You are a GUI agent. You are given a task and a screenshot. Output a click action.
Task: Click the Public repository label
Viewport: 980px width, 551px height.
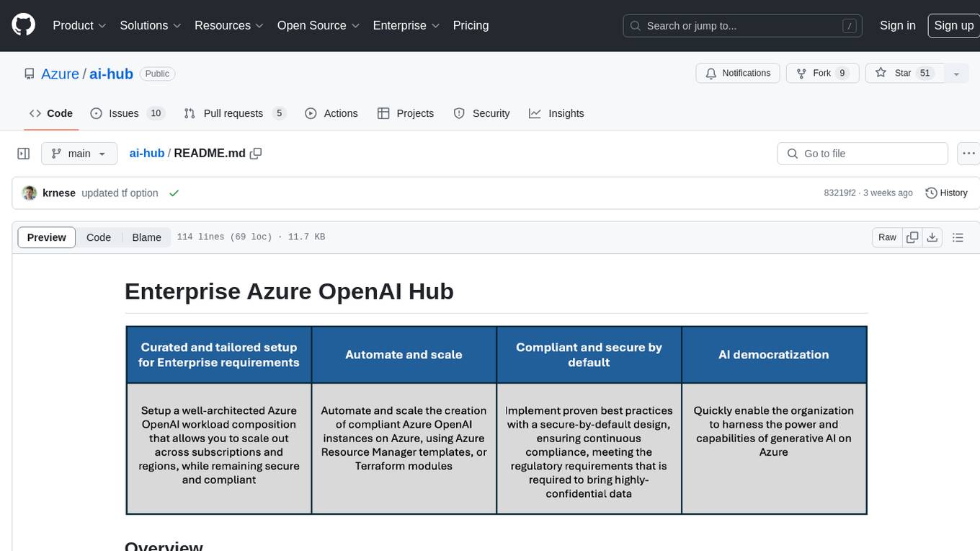pos(157,74)
